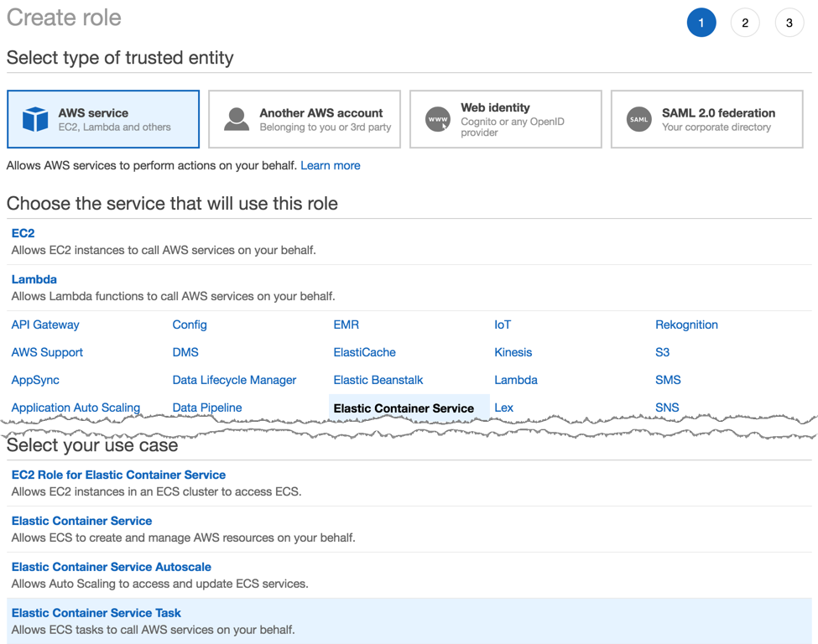The image size is (818, 644).
Task: Click the Web identity www icon
Action: 438,119
